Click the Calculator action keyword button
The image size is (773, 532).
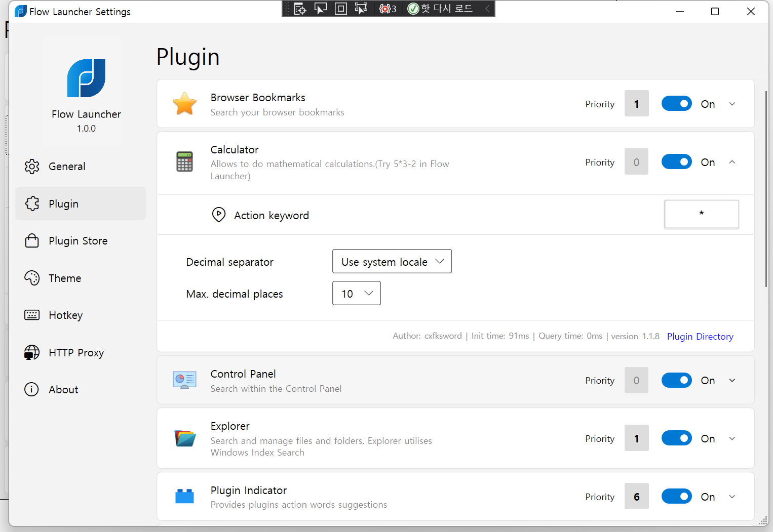pyautogui.click(x=702, y=214)
